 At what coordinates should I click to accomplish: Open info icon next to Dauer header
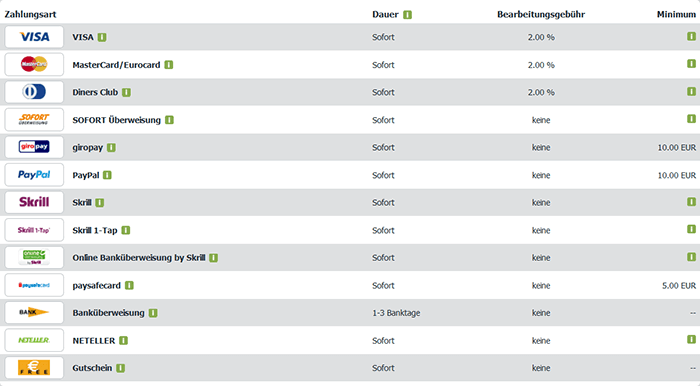click(407, 15)
